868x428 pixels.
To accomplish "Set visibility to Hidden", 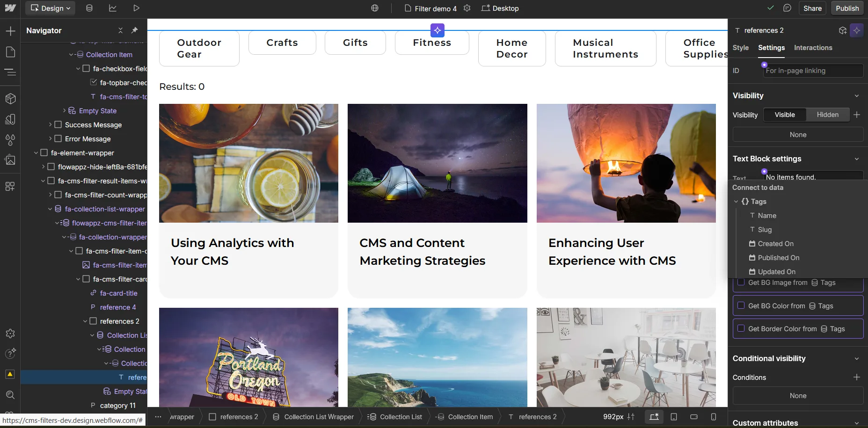I will [x=827, y=115].
